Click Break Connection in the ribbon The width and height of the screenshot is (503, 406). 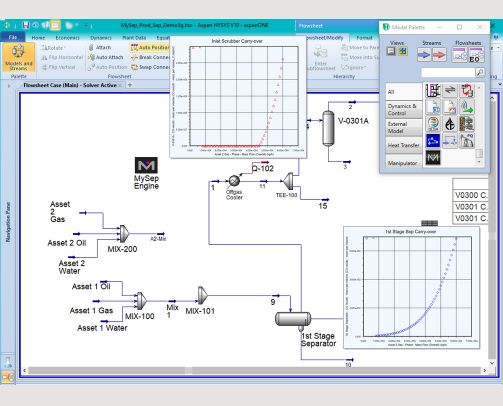coord(151,57)
